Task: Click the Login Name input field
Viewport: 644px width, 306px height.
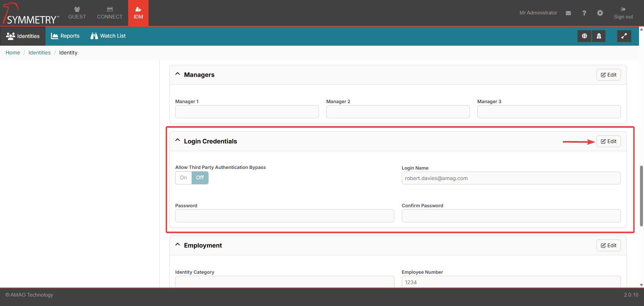Action: 511,178
